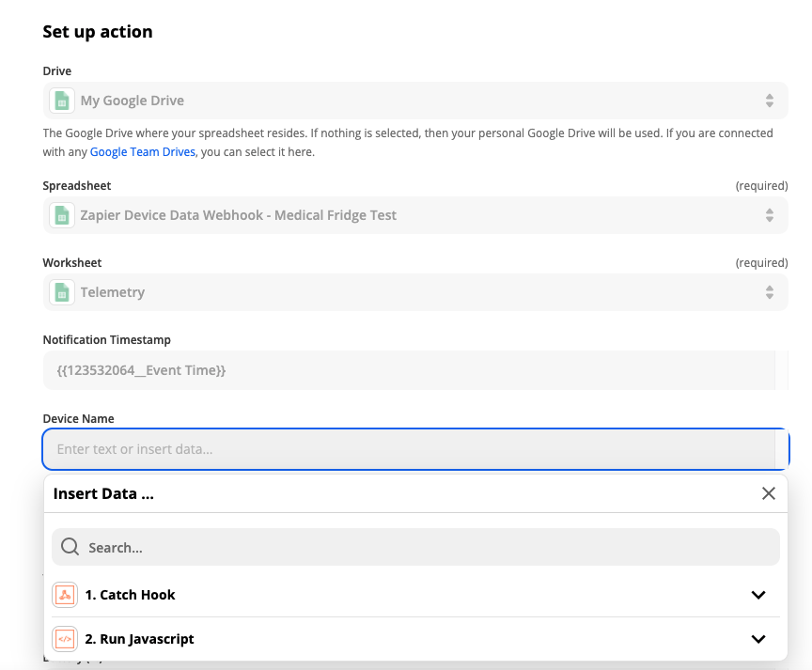The image size is (812, 670).
Task: Click the 1. Catch Hook label
Action: coord(130,595)
